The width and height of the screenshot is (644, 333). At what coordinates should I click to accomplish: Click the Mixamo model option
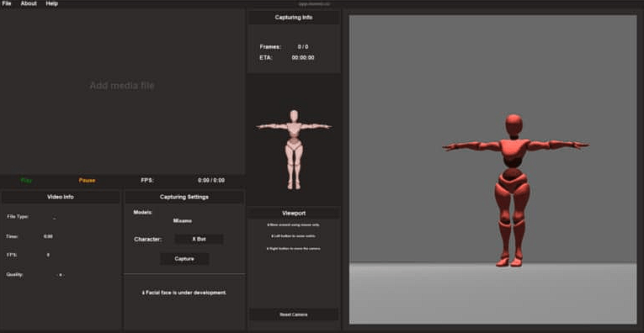[x=183, y=220]
